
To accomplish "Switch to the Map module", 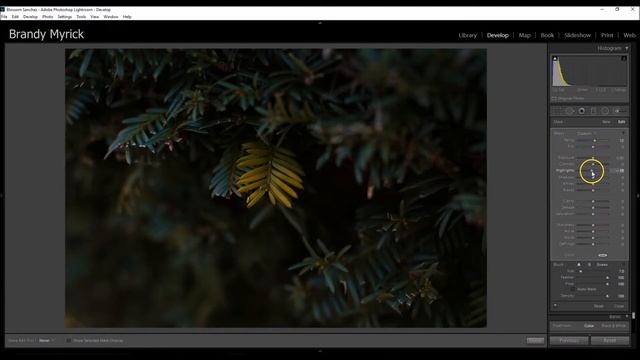I will [x=524, y=35].
